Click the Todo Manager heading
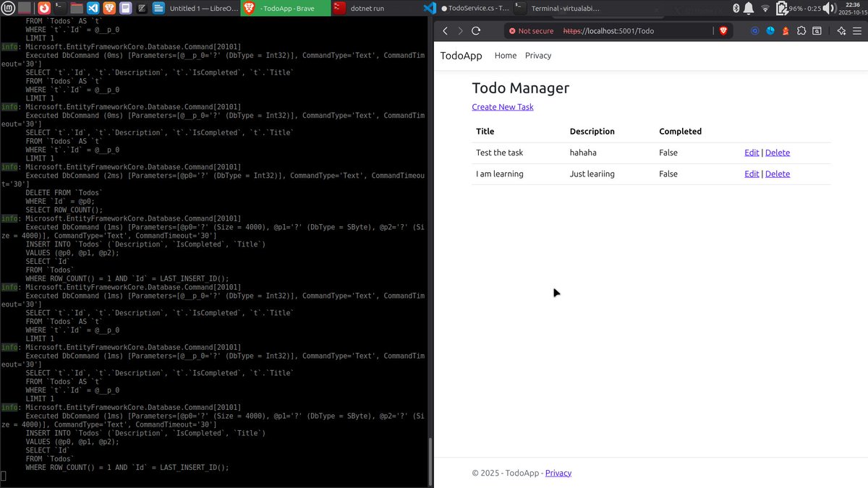 tap(521, 88)
